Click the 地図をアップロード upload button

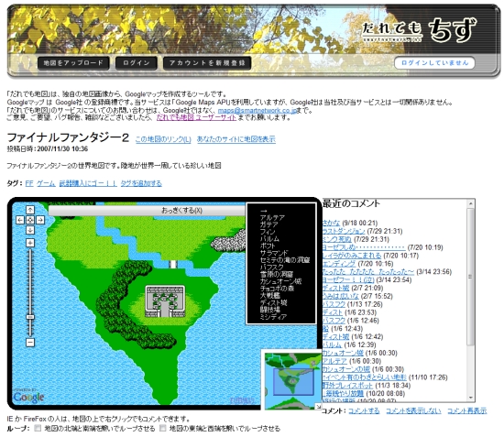(73, 63)
